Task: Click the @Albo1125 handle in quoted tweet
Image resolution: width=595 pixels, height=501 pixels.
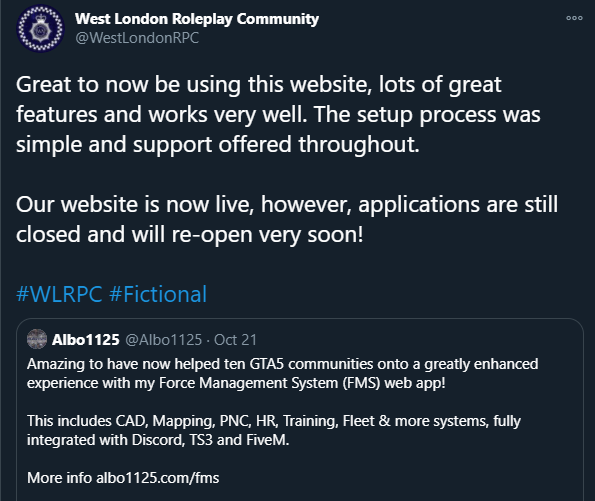Action: point(163,340)
